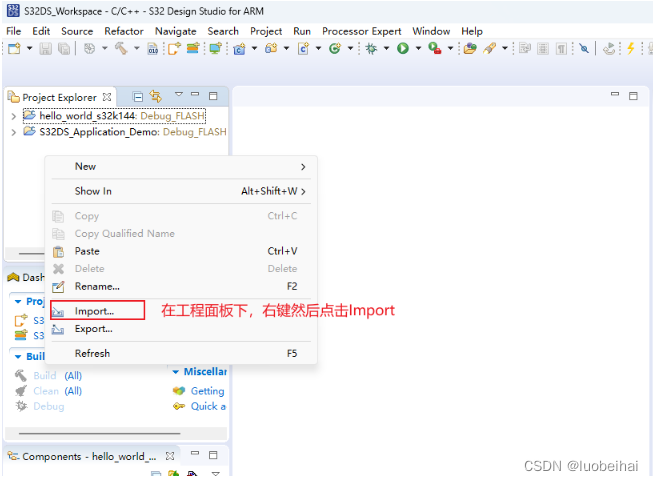This screenshot has height=481, width=653.
Task: Click the Getting Started link in Dashboard
Action: 207,391
